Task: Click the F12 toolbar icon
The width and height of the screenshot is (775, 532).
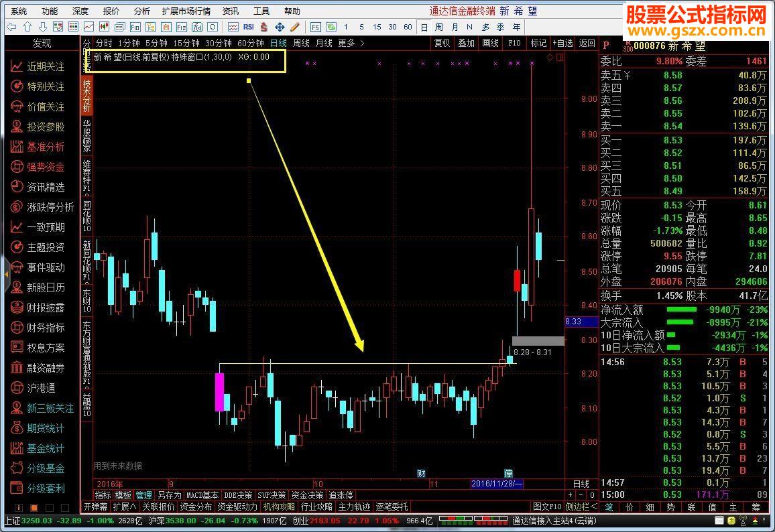Action: pyautogui.click(x=182, y=27)
